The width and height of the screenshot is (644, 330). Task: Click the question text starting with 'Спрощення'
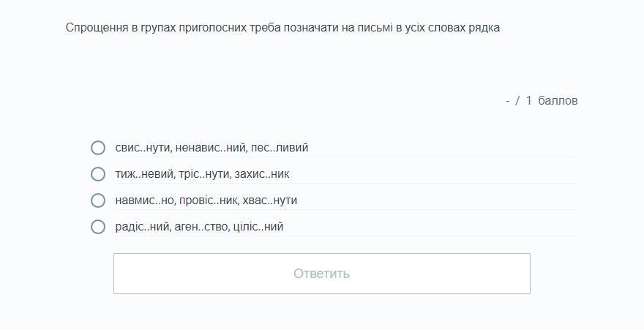point(282,29)
